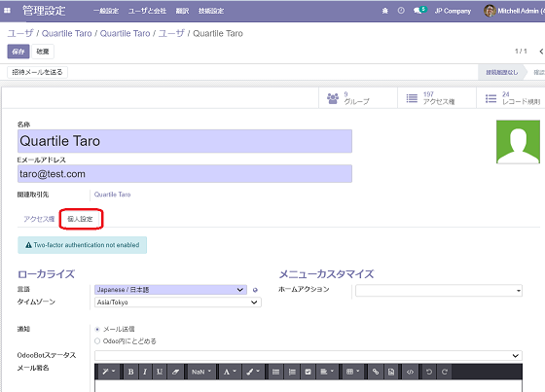Insert ordered numbered list
Viewport: 545px width, 392px height.
292,372
